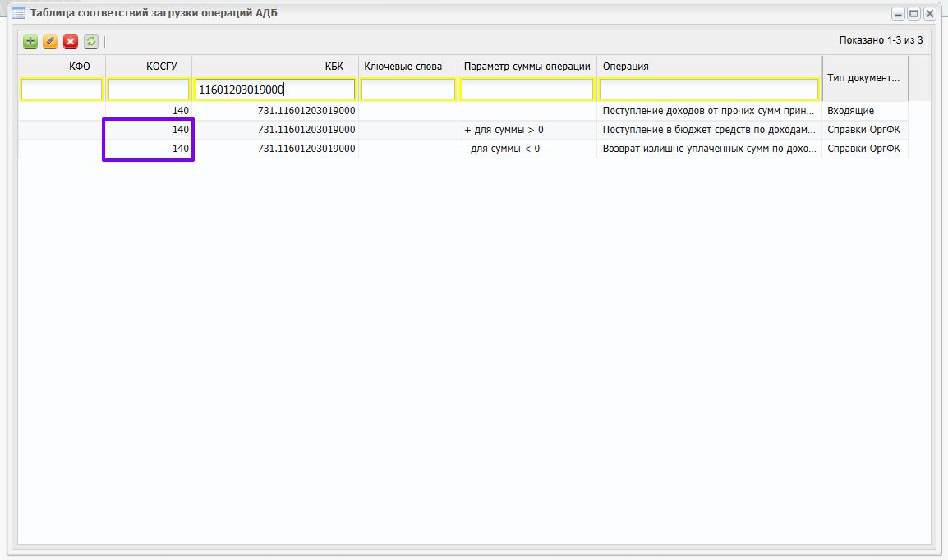
Task: Click Справки ОргФК in the Поступление row
Action: point(865,130)
